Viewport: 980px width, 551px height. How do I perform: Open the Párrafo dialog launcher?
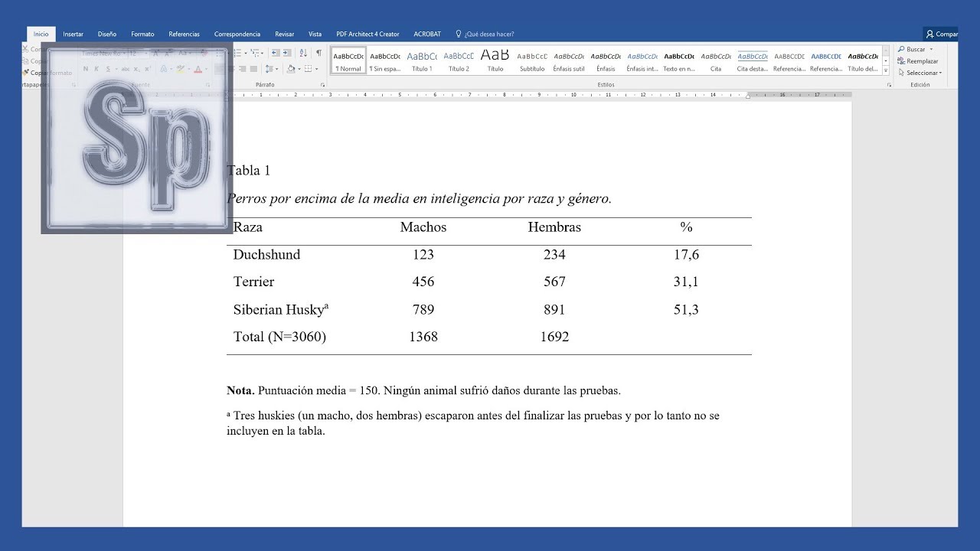pyautogui.click(x=324, y=85)
